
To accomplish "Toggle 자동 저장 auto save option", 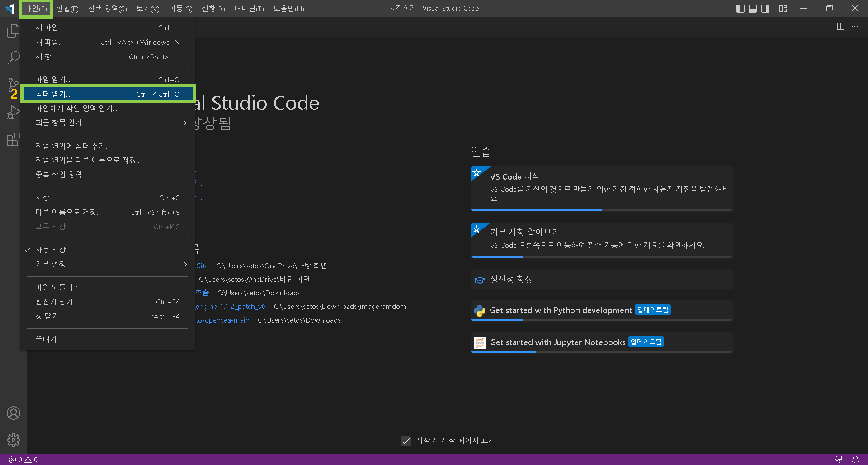I will (107, 250).
